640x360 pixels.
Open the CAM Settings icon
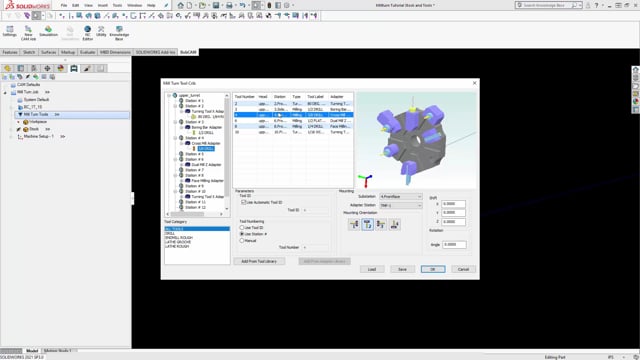pyautogui.click(x=10, y=31)
